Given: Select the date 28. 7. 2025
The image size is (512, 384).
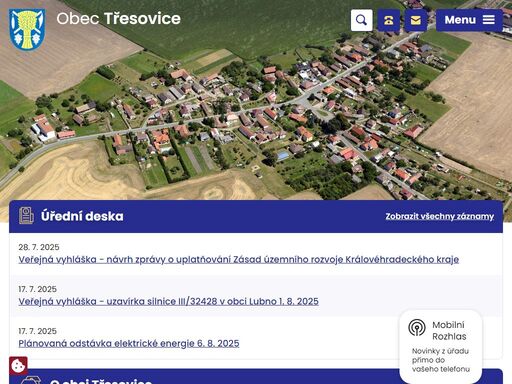Looking at the screenshot, I should point(39,247).
